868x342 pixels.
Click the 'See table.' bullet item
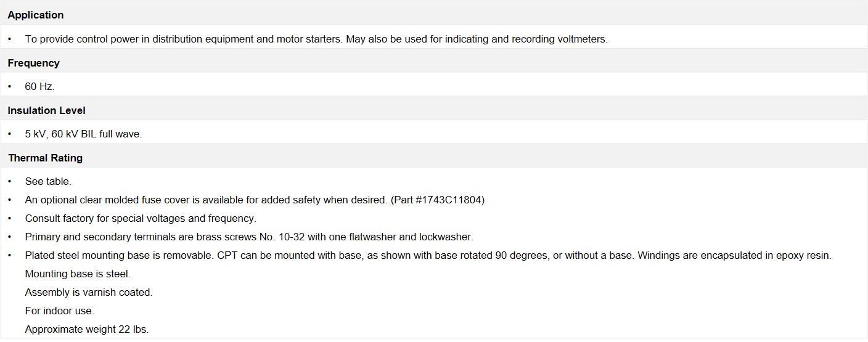click(x=48, y=181)
